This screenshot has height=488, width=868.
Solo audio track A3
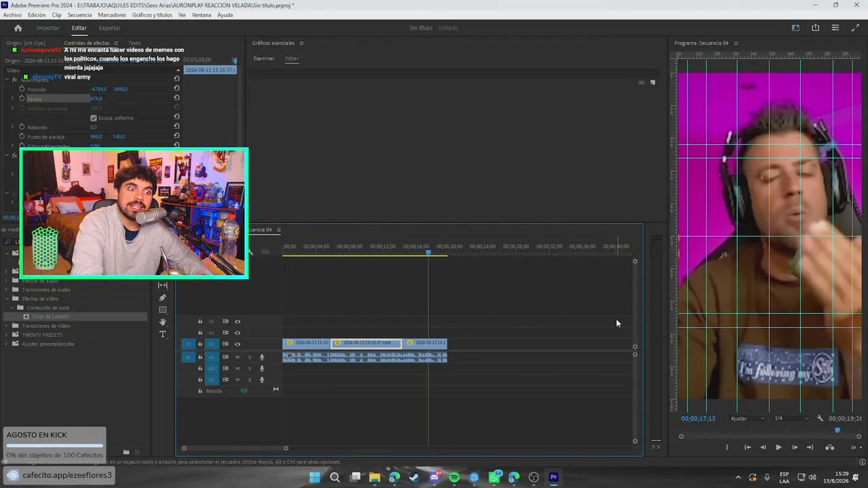[x=250, y=380]
